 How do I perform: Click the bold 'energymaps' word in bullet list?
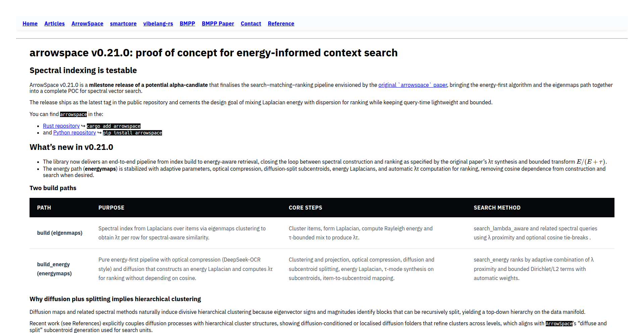coord(100,169)
